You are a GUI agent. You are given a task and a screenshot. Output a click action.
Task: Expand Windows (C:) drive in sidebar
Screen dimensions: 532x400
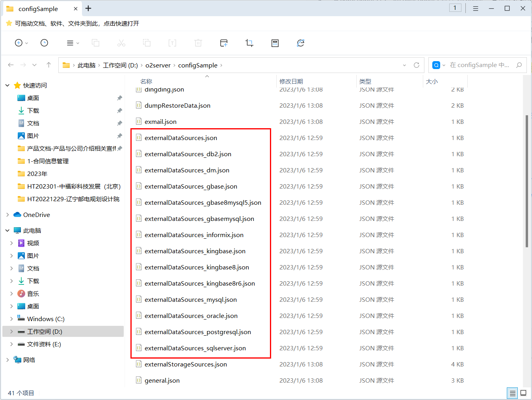pos(11,319)
